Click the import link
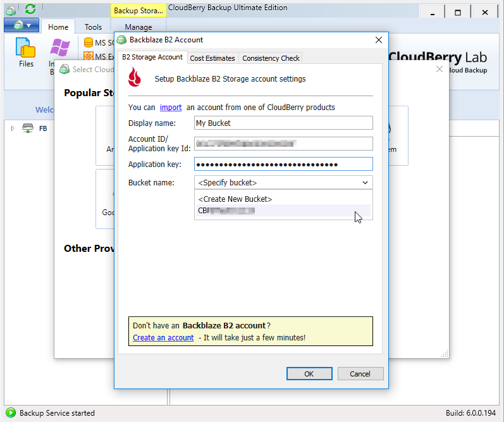The width and height of the screenshot is (504, 422). (171, 107)
